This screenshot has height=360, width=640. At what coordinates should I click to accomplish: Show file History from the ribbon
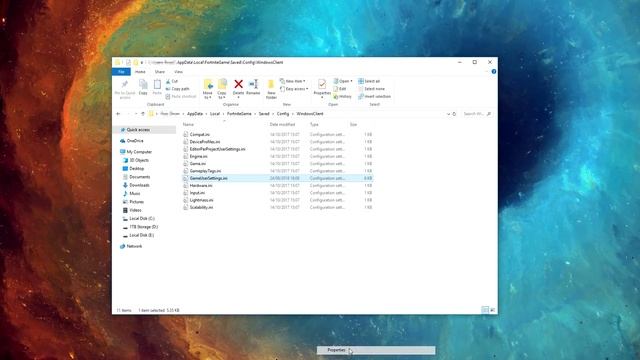pos(342,96)
